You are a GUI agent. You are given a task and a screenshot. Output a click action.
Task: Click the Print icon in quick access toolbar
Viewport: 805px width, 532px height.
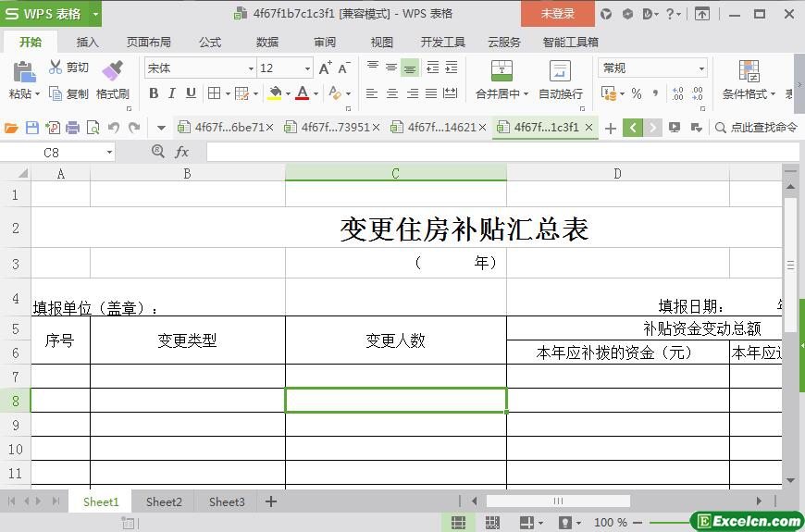point(72,128)
